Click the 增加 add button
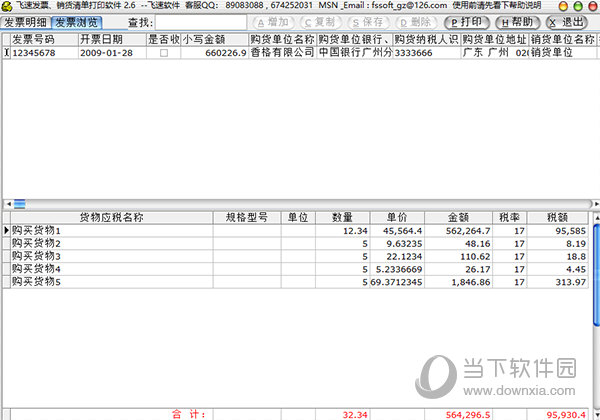Image resolution: width=600 pixels, height=420 pixels. point(274,23)
